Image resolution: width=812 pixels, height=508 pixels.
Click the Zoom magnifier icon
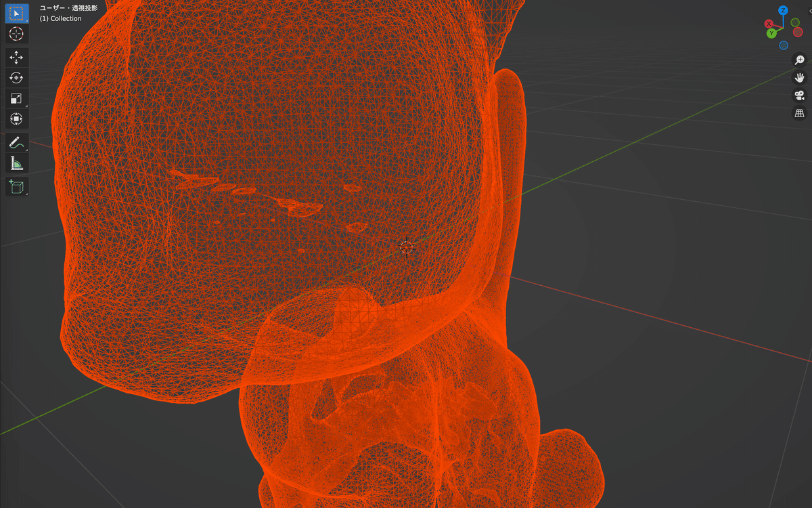click(x=798, y=60)
